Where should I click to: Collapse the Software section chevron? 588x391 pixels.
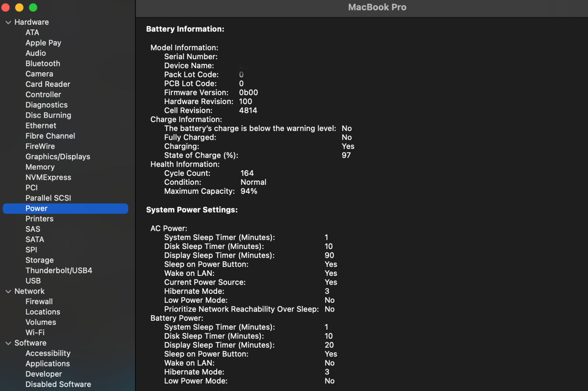tap(8, 343)
